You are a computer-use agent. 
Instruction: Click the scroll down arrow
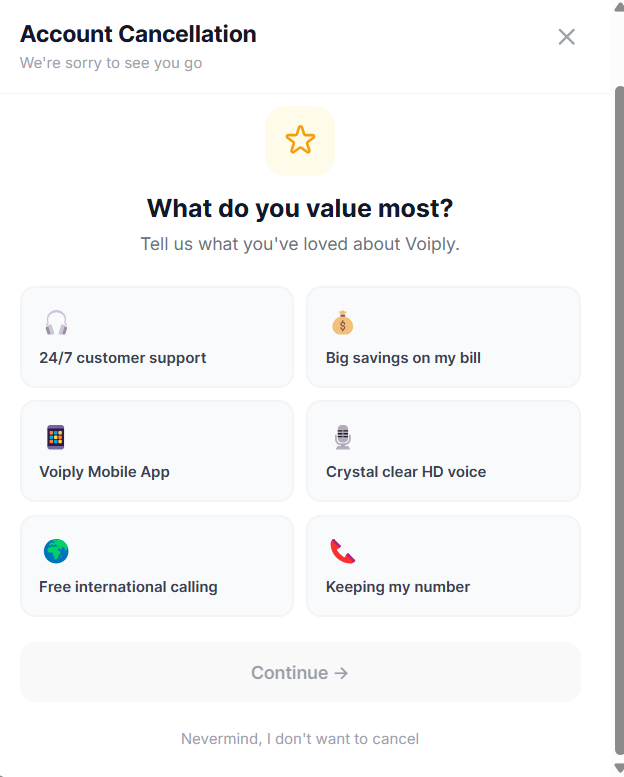(618, 768)
